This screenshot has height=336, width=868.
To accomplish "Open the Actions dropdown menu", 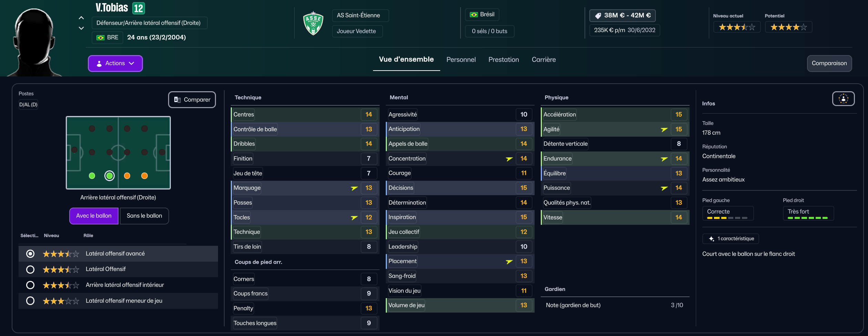I will (x=115, y=63).
